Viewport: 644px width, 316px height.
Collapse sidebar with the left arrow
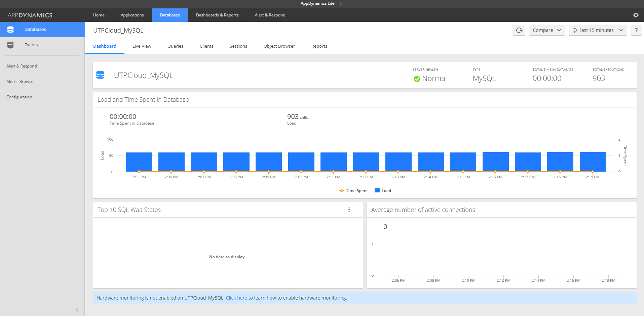coord(78,310)
